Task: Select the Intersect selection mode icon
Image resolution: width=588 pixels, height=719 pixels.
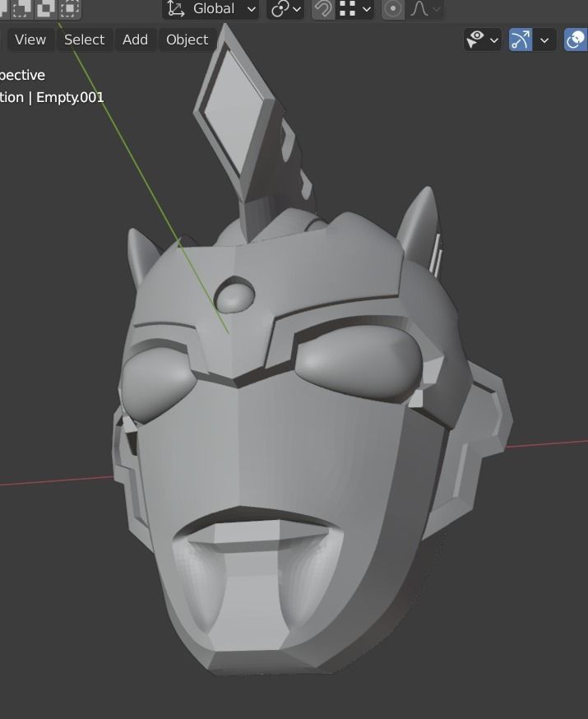Action: point(70,8)
